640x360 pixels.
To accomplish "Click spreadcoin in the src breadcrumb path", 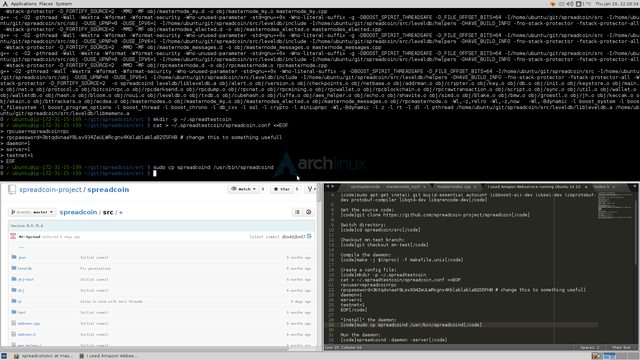I will coord(78,212).
